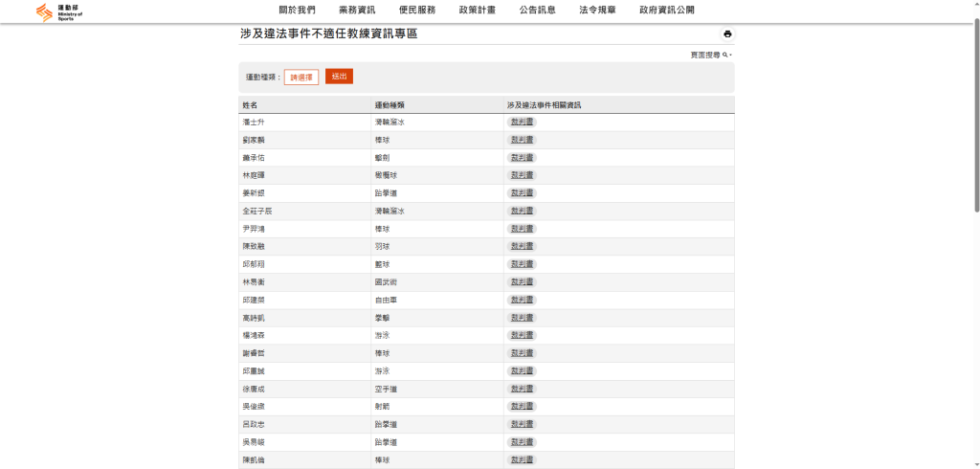Open 裁判書 link in the 籃球 row
The image size is (980, 469).
tap(522, 264)
